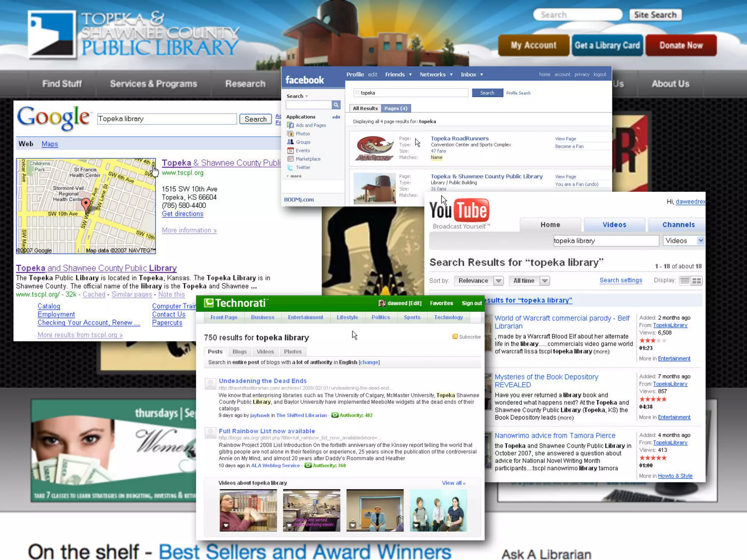Click the Technorati RSS Subscribe icon

(455, 337)
